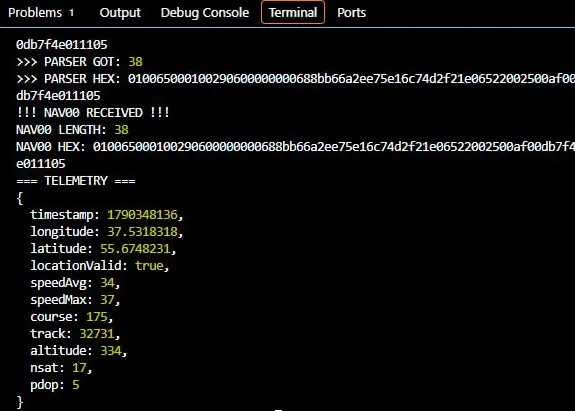Click the NAV00 RECEIVED message
Viewport: 575px width, 411px height.
[x=93, y=113]
